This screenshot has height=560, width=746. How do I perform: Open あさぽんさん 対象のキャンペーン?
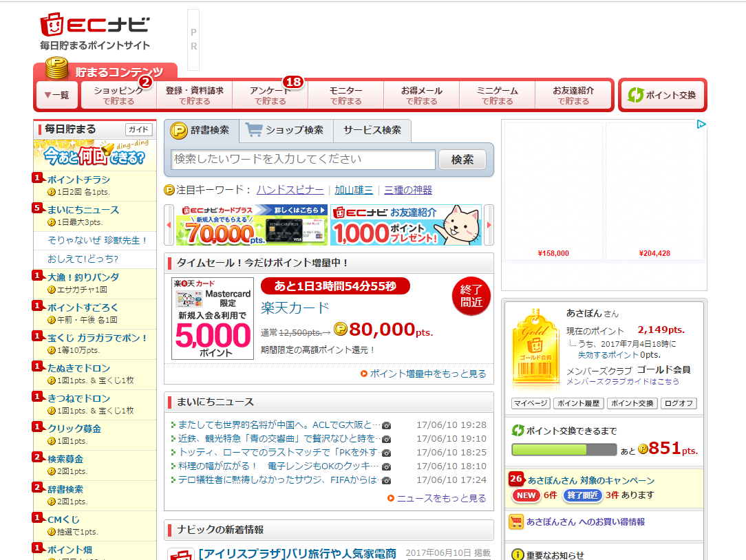(591, 481)
